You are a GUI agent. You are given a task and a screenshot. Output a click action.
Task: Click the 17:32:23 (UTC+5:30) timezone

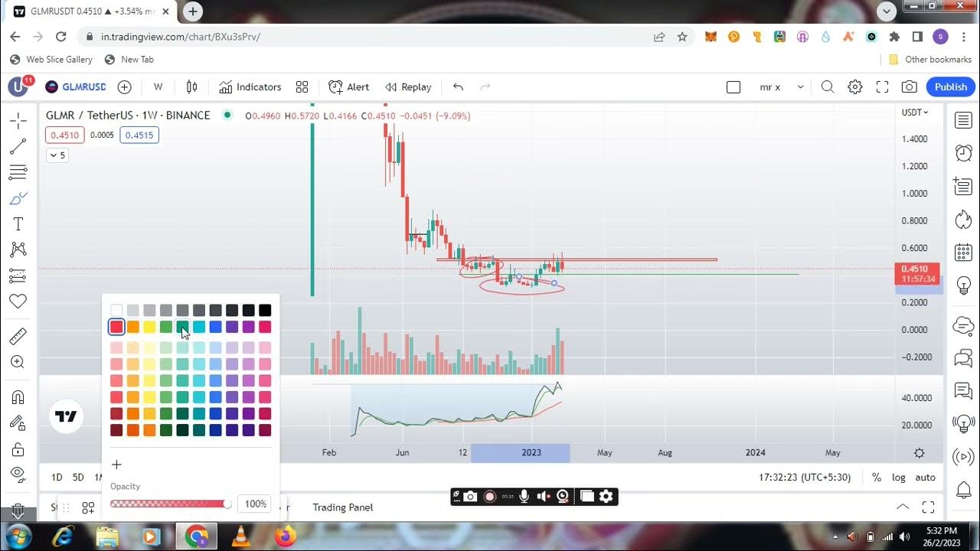coord(805,478)
